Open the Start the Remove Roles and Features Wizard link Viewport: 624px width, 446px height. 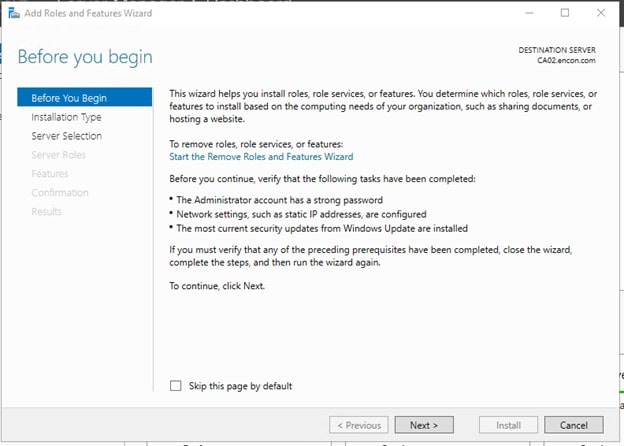coord(260,157)
